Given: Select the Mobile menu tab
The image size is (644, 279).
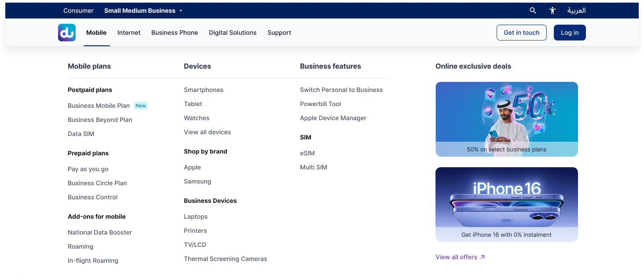Looking at the screenshot, I should tap(96, 33).
